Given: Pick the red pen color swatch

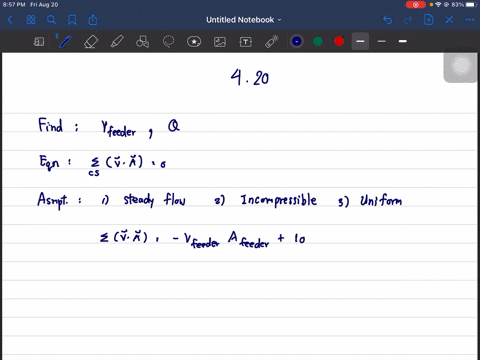Looking at the screenshot, I should 339,41.
